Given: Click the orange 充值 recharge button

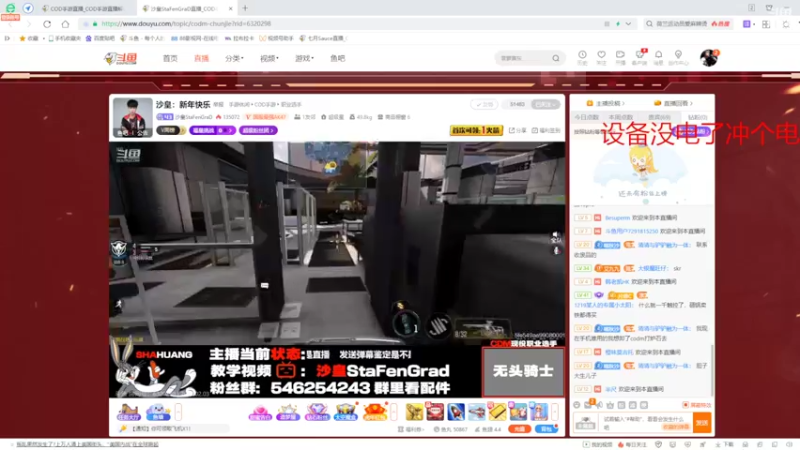Looking at the screenshot, I should pos(519,429).
